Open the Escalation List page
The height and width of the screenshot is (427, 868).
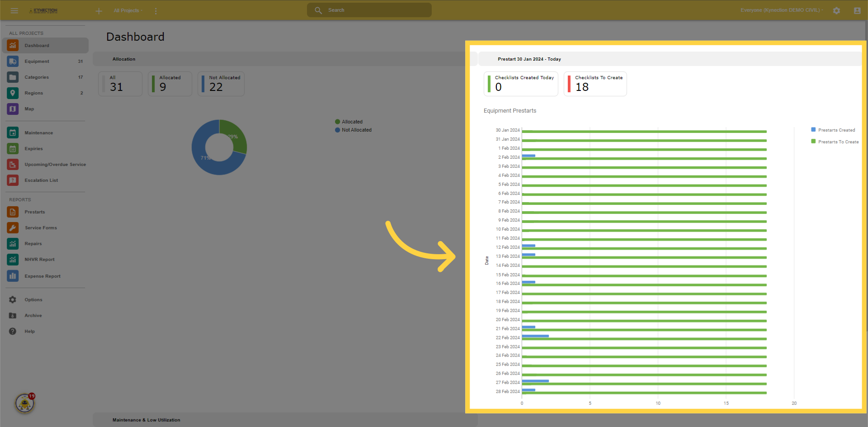tap(41, 180)
